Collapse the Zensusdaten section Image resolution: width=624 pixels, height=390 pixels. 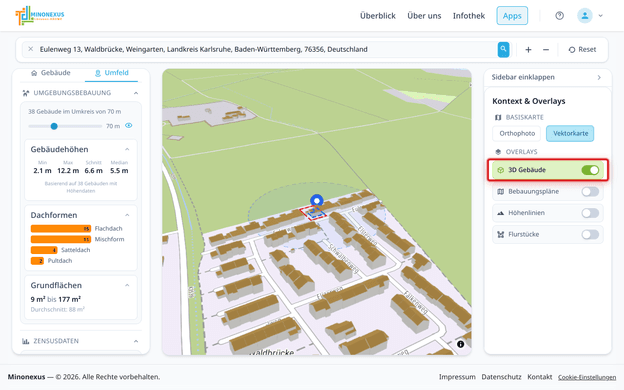click(136, 341)
